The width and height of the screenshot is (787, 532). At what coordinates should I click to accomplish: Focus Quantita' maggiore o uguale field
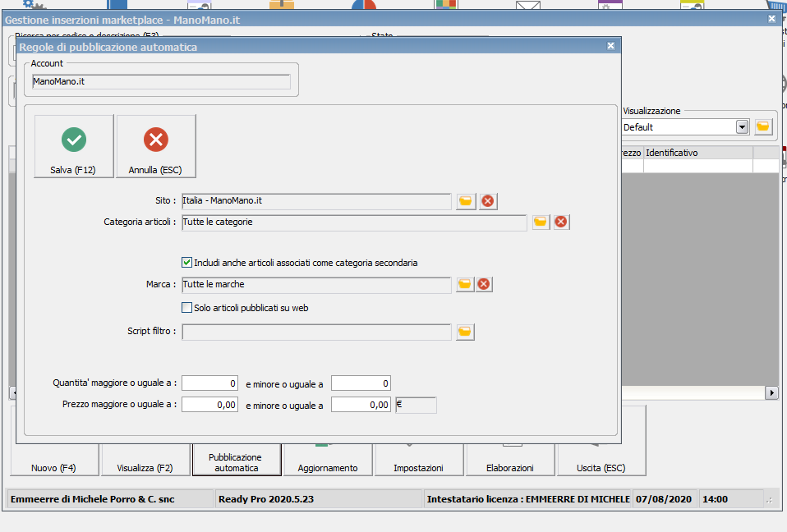(209, 383)
